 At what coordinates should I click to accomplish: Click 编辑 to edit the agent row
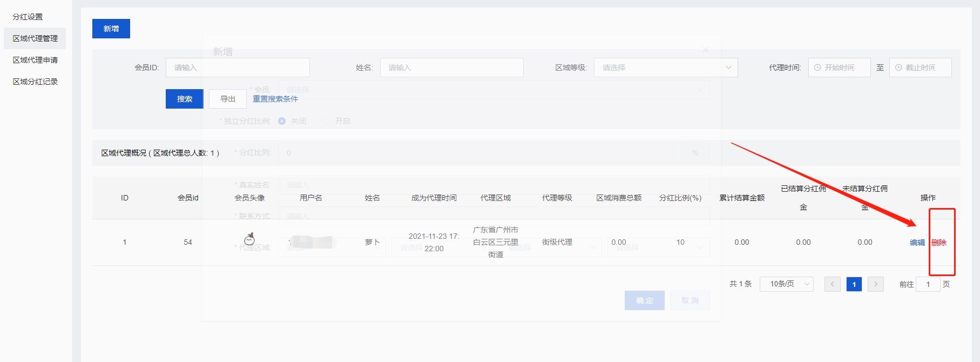click(x=917, y=243)
